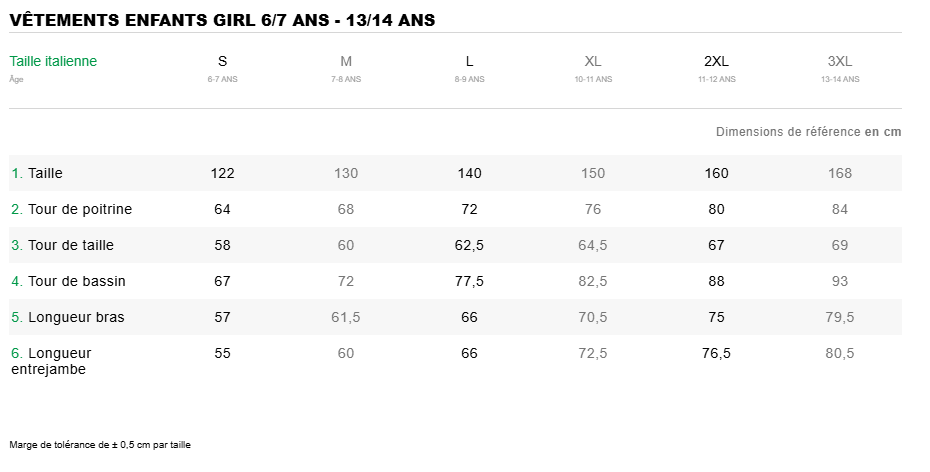Select the 2XL size column header

(x=716, y=62)
